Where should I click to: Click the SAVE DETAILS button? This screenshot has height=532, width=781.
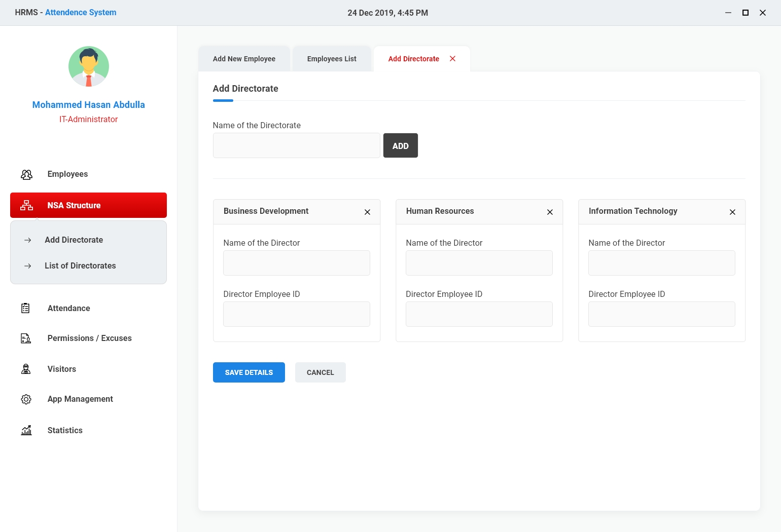(x=248, y=372)
